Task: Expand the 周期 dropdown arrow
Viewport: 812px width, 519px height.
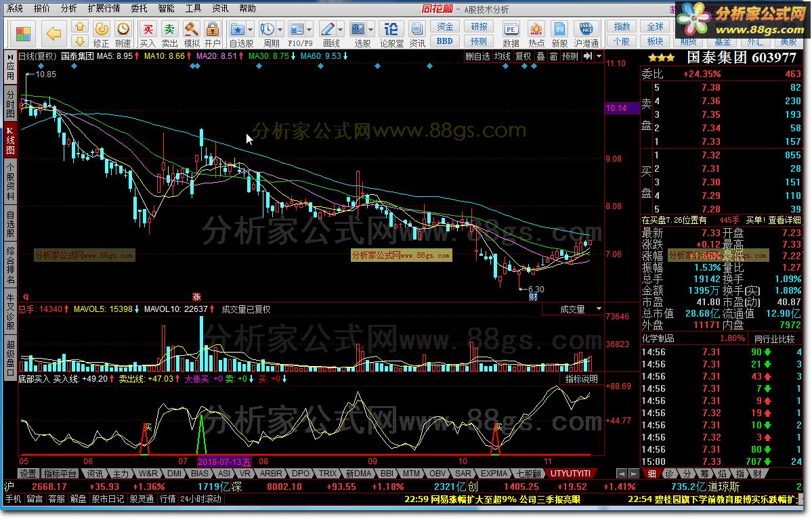Action: [x=280, y=30]
